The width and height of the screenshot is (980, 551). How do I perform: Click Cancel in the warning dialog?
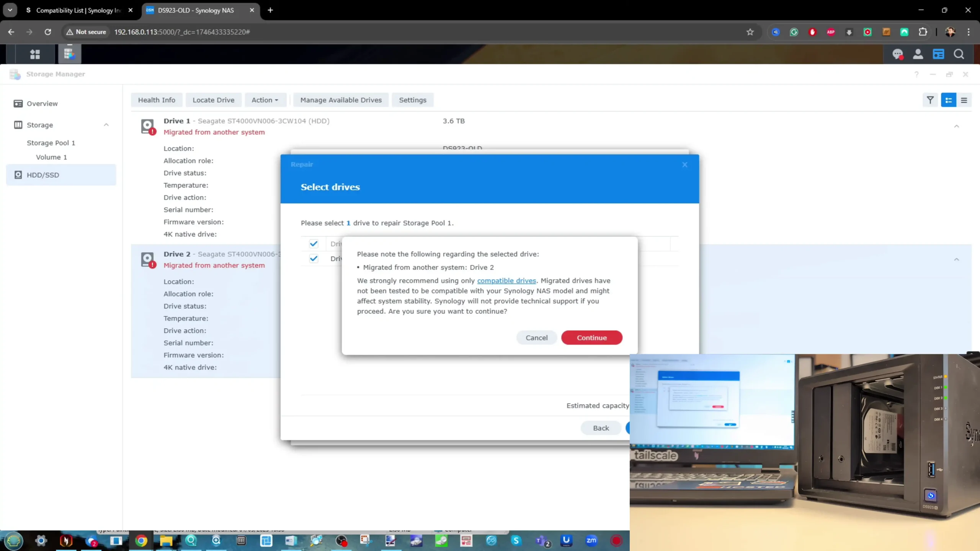click(x=536, y=338)
